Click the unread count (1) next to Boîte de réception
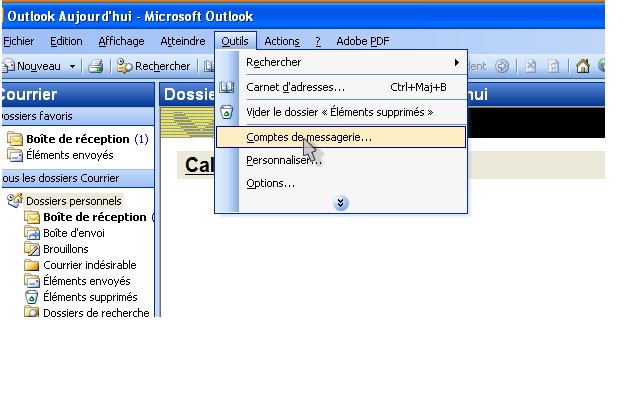 (141, 139)
